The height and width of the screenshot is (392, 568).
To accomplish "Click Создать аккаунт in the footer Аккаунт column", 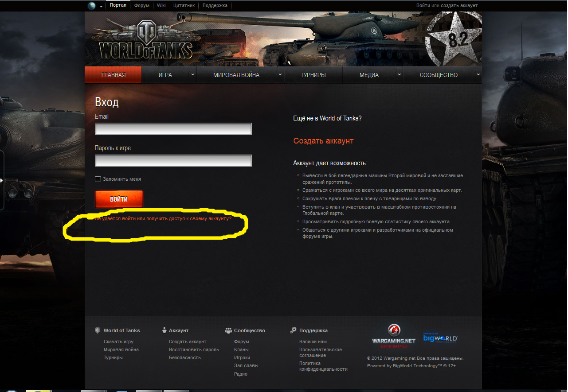I will click(x=188, y=342).
